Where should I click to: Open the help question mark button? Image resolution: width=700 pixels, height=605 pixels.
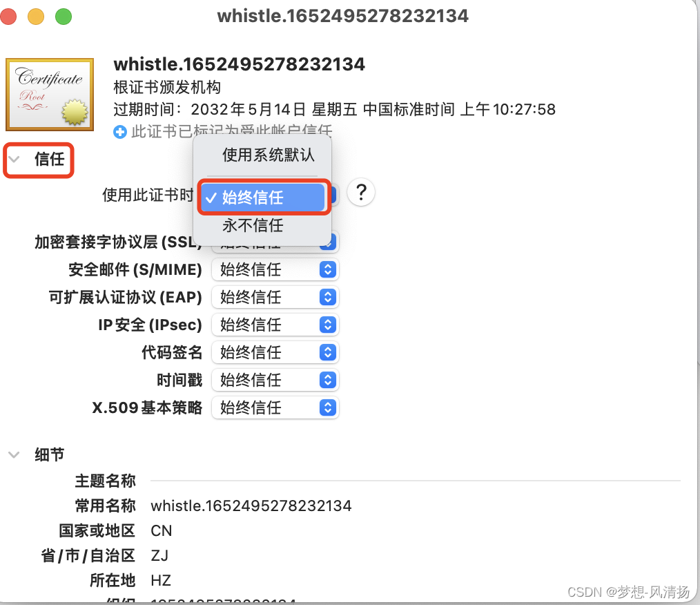361,193
